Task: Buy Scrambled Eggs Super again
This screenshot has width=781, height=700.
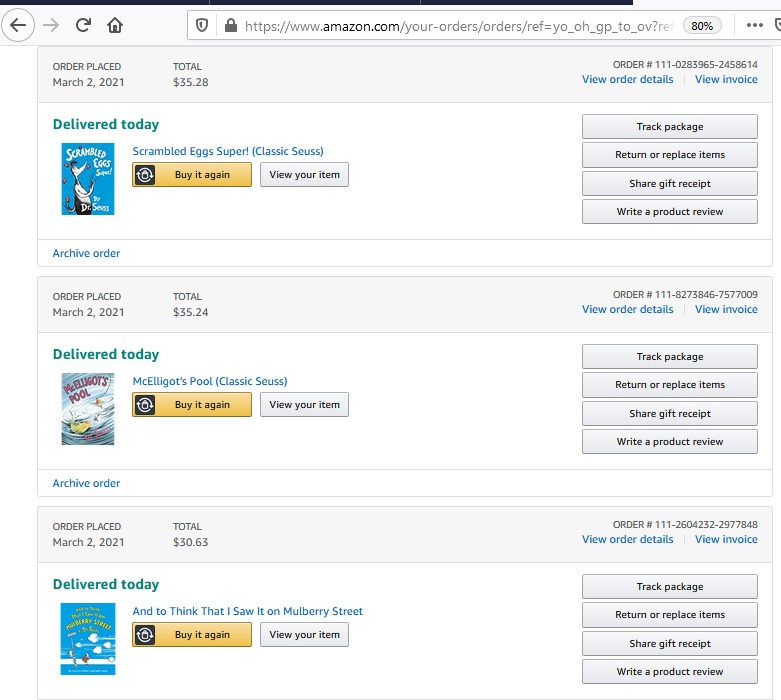Action: point(192,175)
